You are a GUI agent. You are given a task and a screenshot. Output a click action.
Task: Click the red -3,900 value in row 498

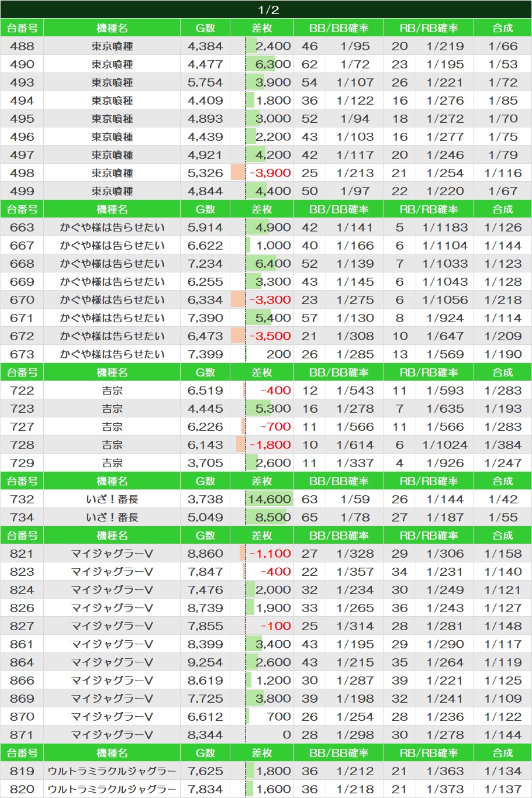click(x=270, y=173)
